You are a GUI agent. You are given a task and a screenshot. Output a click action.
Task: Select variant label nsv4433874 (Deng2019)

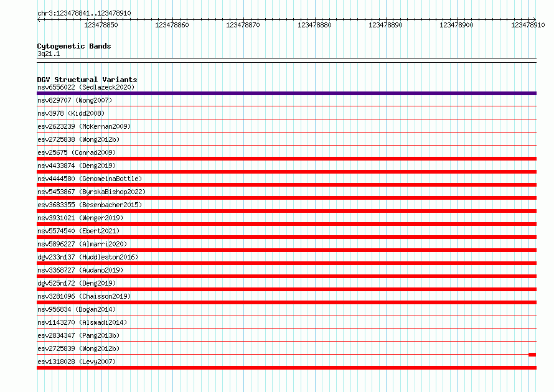click(x=77, y=166)
